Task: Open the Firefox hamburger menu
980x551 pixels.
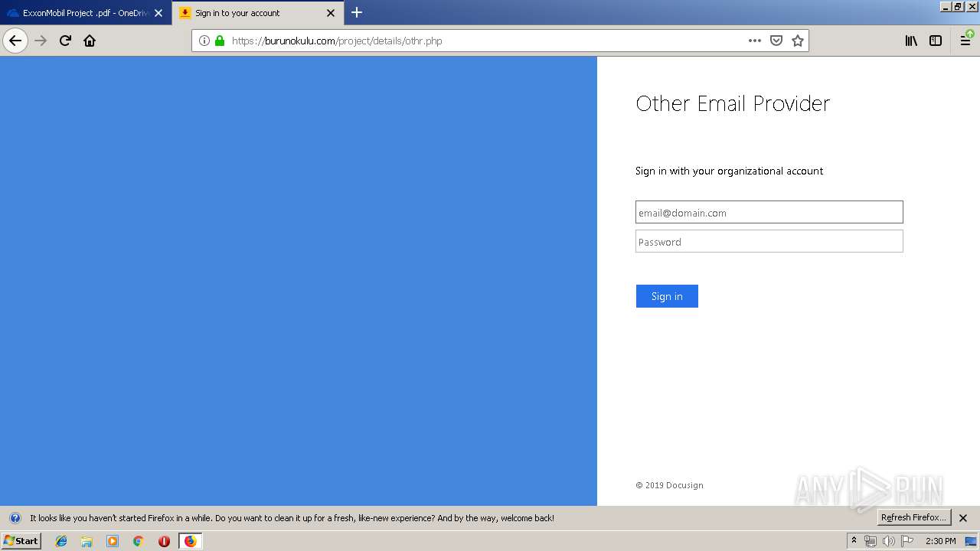Action: pos(966,41)
